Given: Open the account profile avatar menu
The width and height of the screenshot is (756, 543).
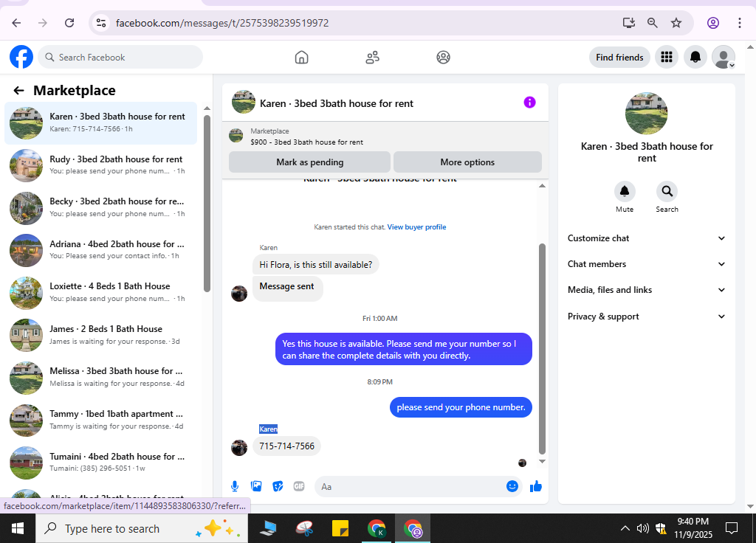Looking at the screenshot, I should 724,58.
